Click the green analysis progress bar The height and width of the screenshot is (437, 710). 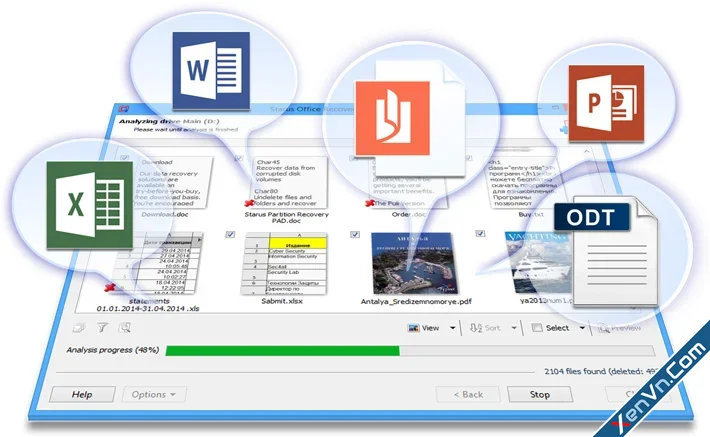click(283, 351)
